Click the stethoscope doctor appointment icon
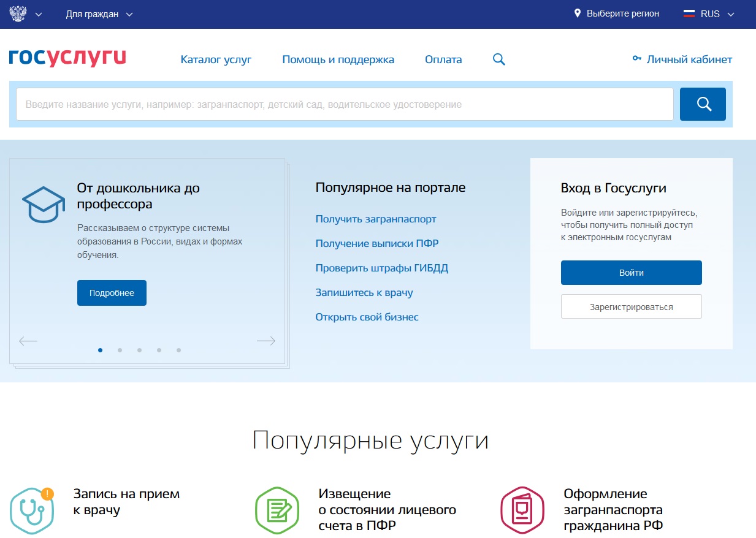Image resolution: width=756 pixels, height=538 pixels. tap(32, 510)
